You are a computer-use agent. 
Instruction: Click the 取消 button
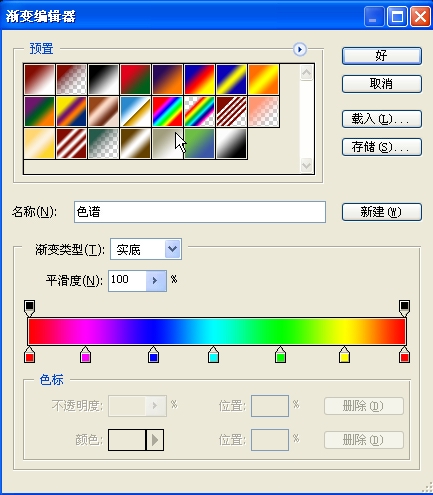click(x=382, y=84)
